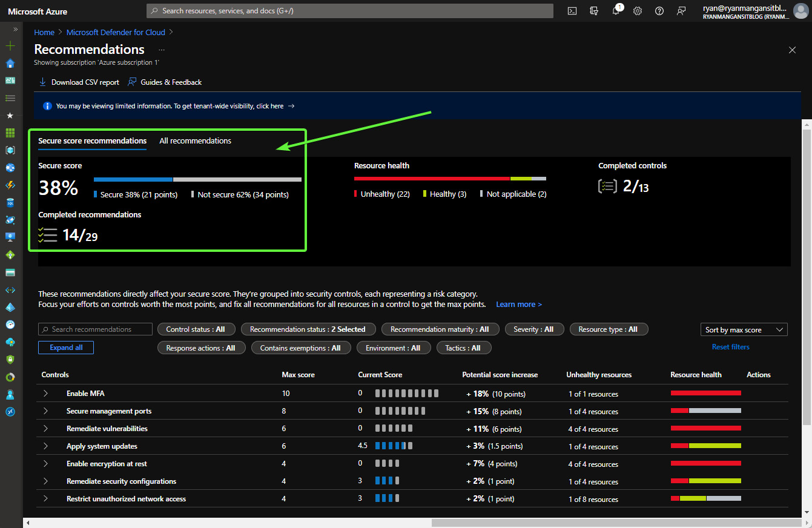Open Function App lightning icon in sidebar

[x=10, y=185]
